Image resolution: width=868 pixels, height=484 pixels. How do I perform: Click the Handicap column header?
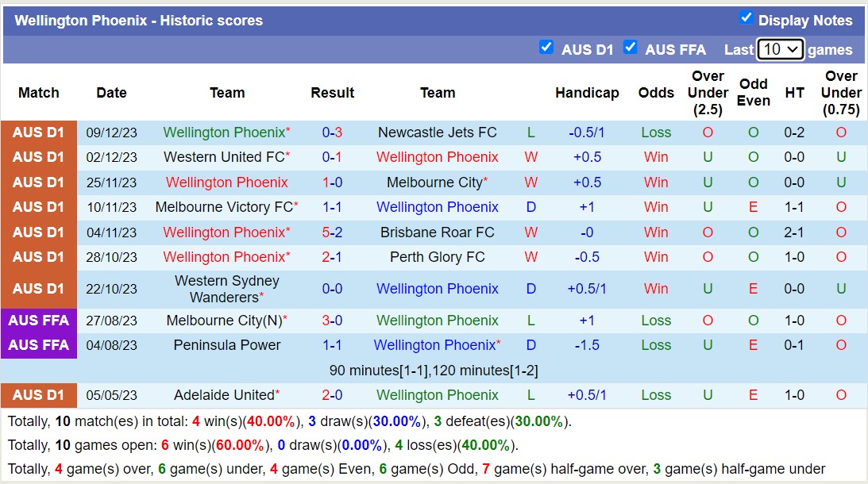pyautogui.click(x=587, y=93)
